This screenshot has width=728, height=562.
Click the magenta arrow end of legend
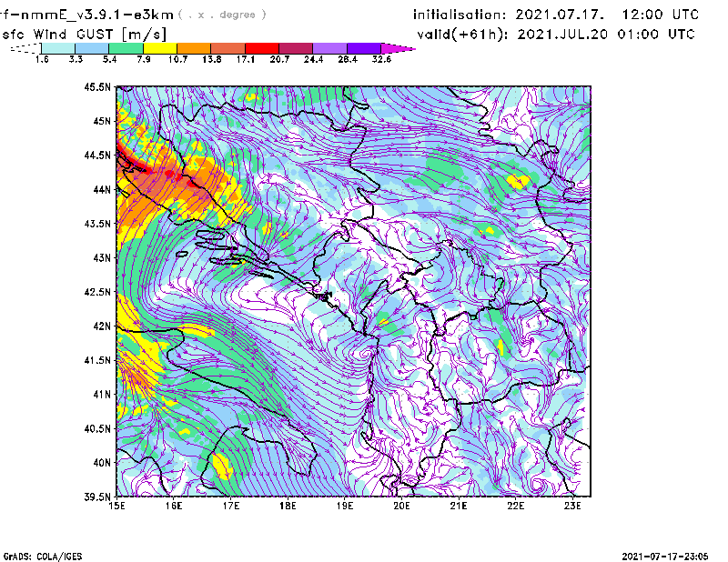[398, 48]
